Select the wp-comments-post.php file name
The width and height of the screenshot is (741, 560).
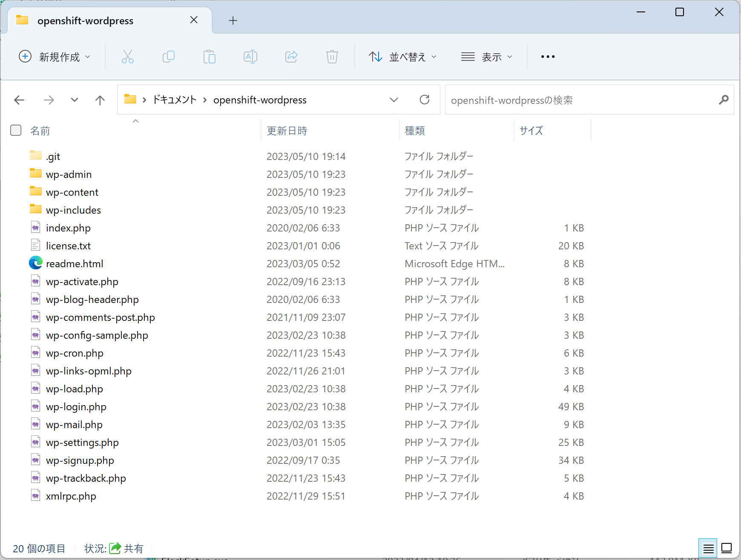click(x=101, y=317)
